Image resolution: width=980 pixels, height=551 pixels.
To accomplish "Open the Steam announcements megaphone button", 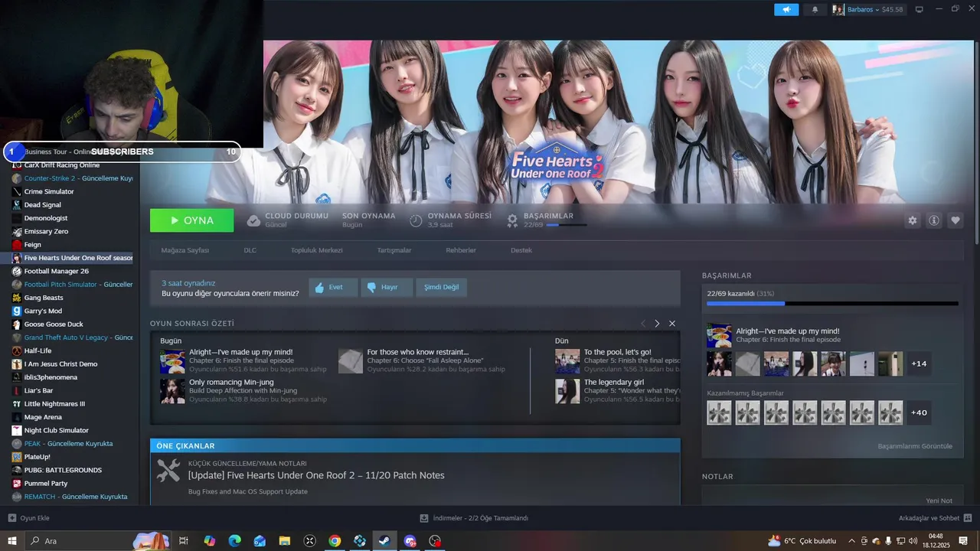I will [786, 9].
